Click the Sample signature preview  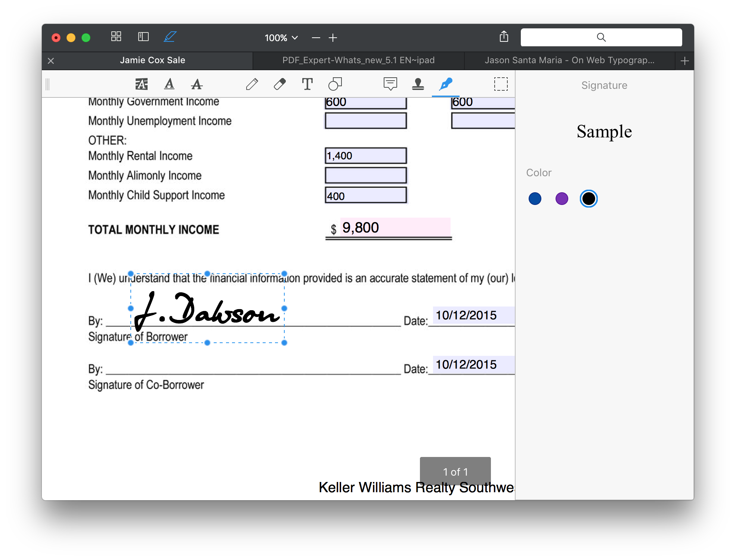click(604, 131)
